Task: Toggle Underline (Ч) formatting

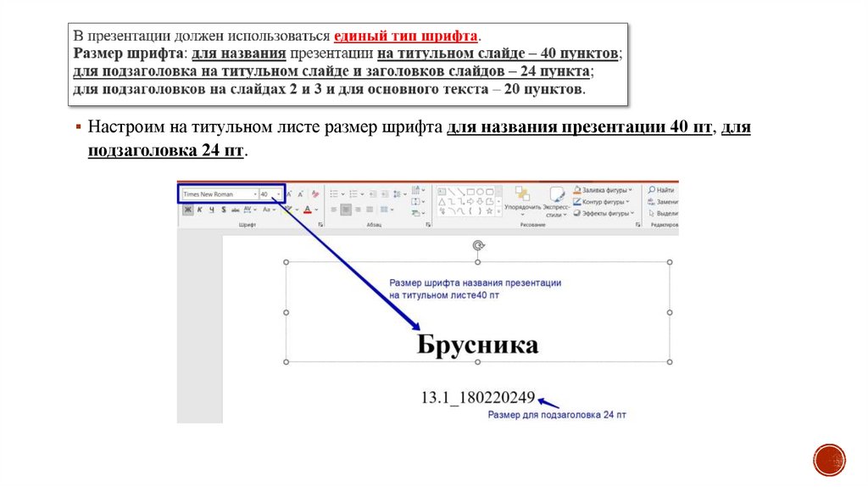Action: click(x=211, y=210)
